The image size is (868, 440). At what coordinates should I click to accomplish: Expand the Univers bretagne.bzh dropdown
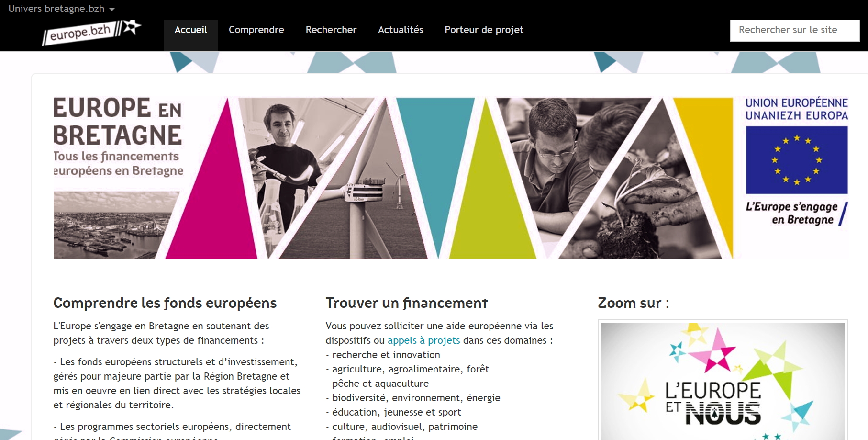click(x=61, y=9)
